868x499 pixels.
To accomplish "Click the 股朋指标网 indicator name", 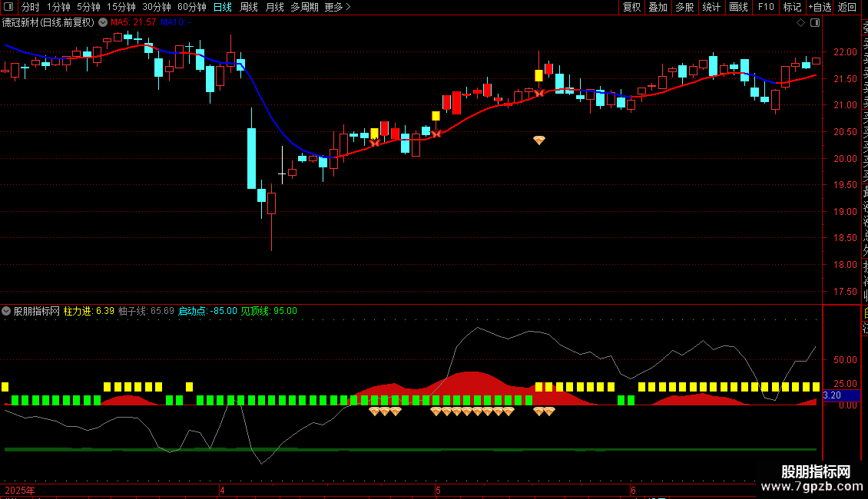I will tap(37, 312).
